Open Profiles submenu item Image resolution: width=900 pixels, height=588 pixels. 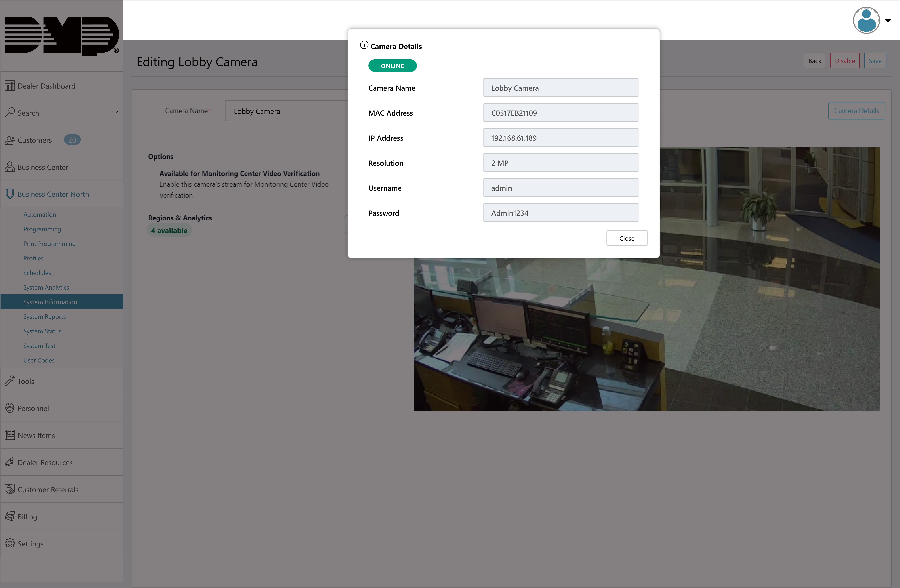(33, 258)
